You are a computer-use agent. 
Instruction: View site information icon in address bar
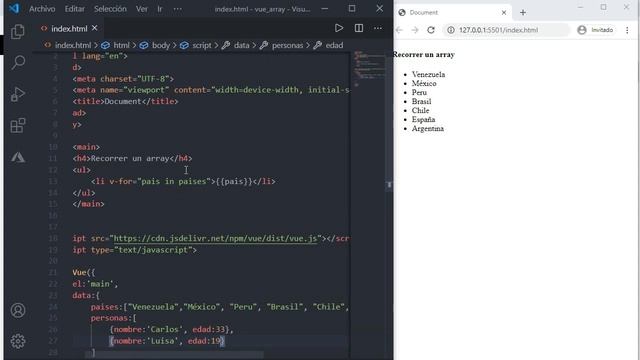451,30
